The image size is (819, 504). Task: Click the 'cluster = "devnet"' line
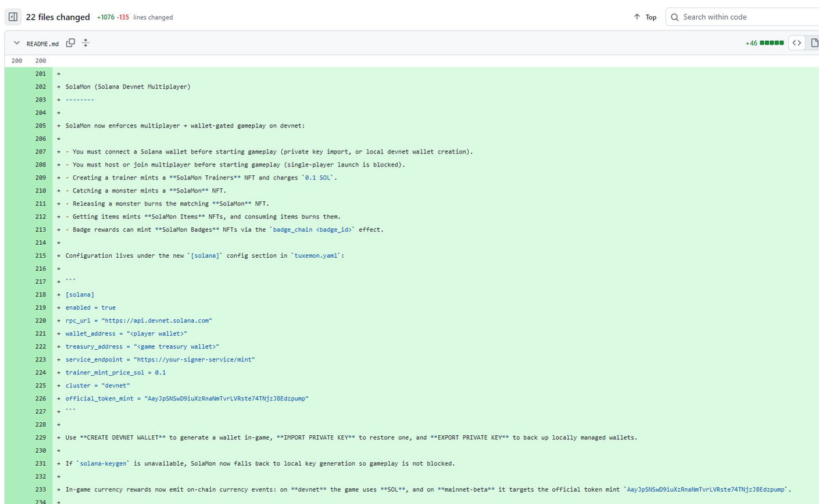tap(98, 385)
